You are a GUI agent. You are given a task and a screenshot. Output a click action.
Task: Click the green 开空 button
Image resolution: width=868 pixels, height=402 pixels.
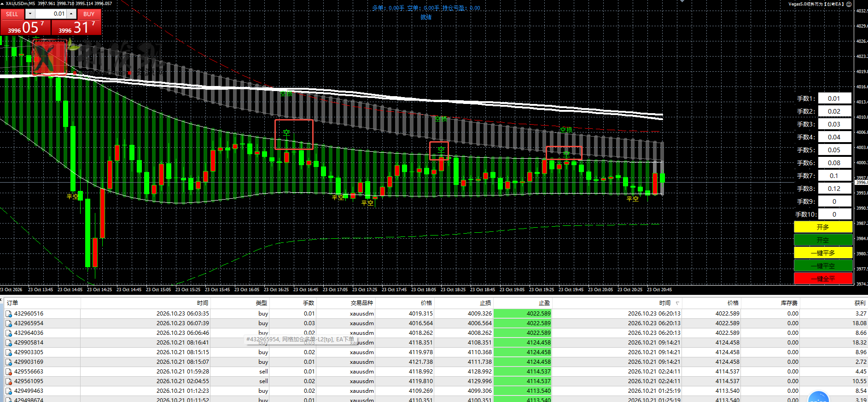click(x=823, y=240)
